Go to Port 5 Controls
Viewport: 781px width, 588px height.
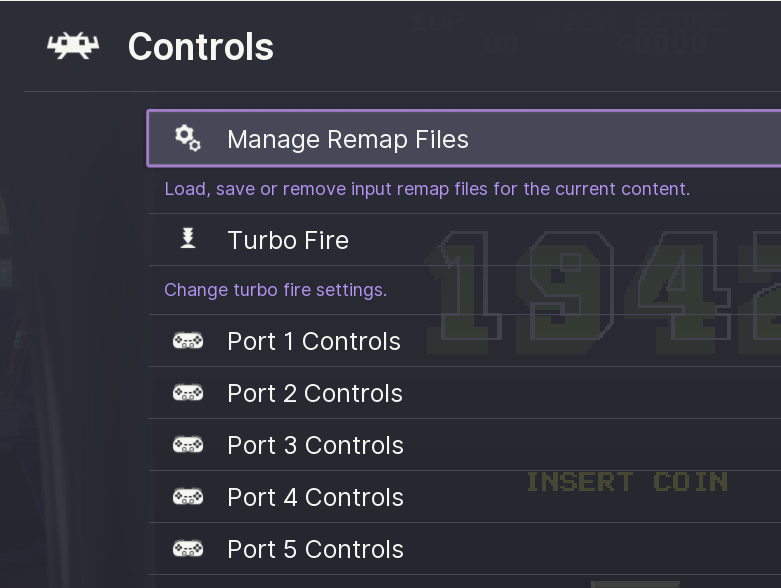click(315, 549)
